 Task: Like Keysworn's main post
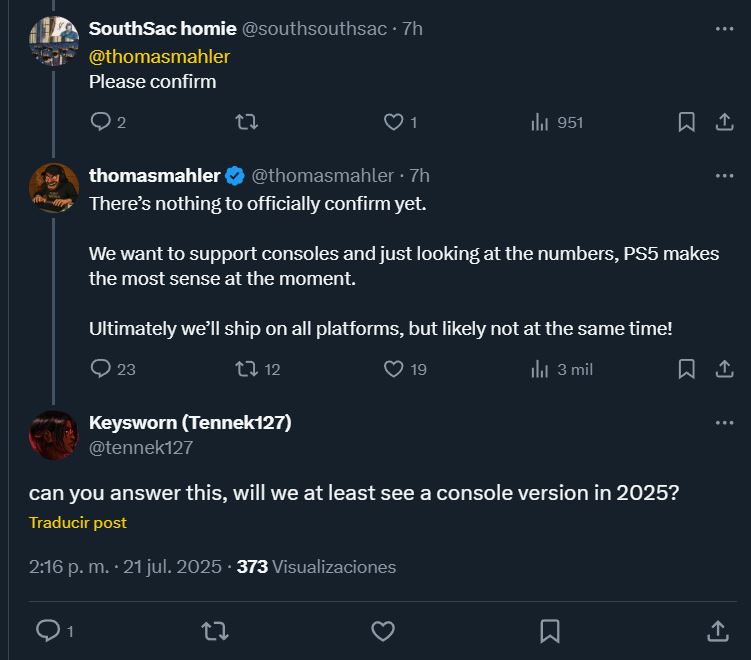pos(383,631)
